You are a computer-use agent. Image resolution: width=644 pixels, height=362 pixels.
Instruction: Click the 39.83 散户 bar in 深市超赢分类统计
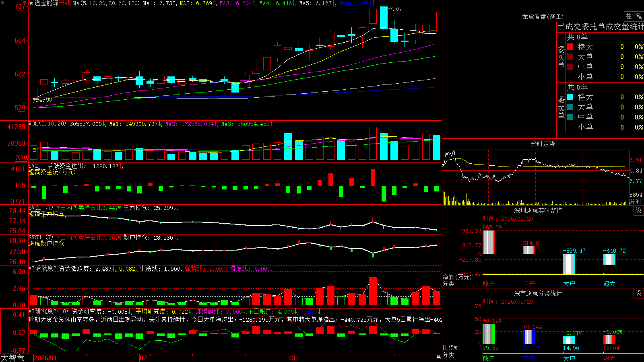point(488,334)
